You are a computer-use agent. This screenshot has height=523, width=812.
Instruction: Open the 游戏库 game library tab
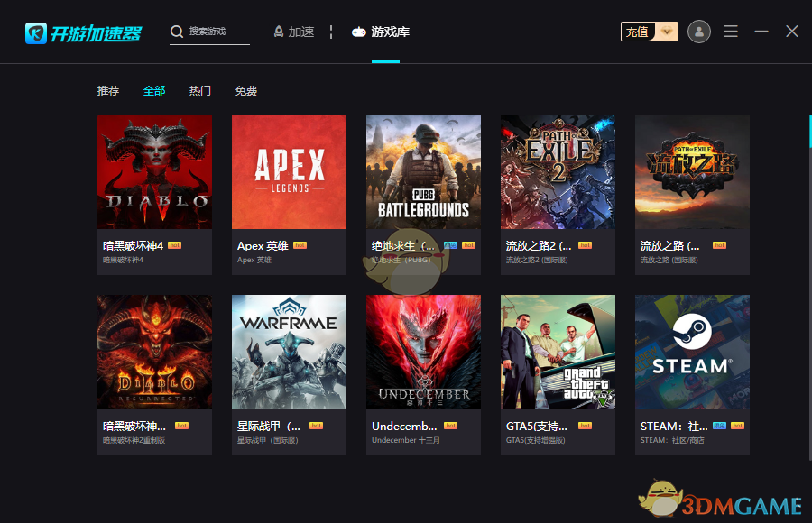tap(381, 32)
